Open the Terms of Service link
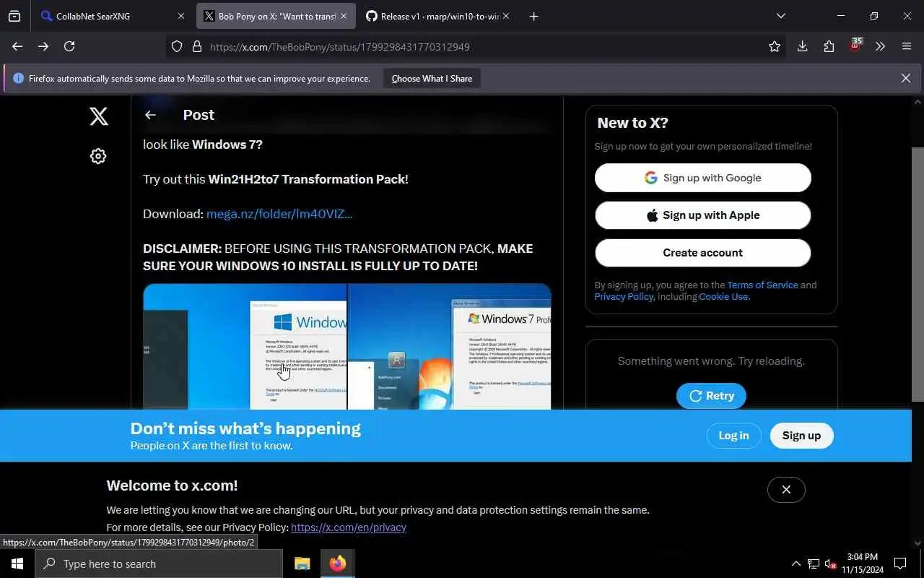 (x=762, y=285)
